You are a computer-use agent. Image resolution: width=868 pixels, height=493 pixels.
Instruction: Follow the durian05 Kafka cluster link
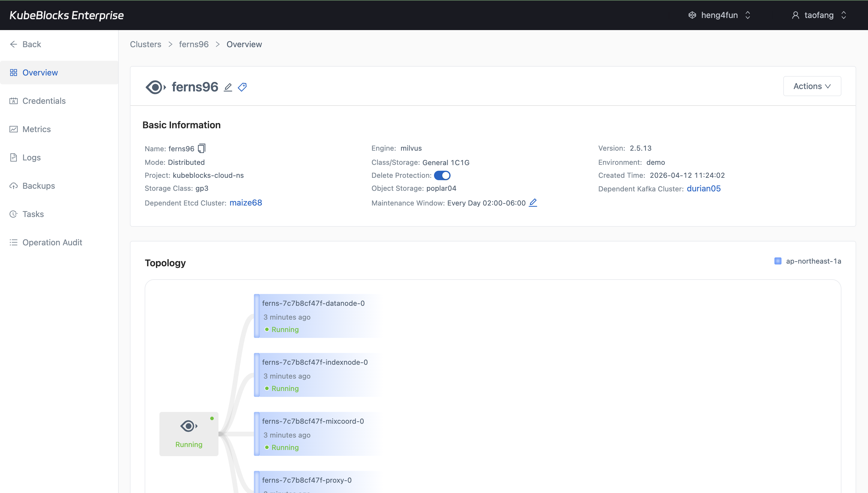tap(704, 189)
